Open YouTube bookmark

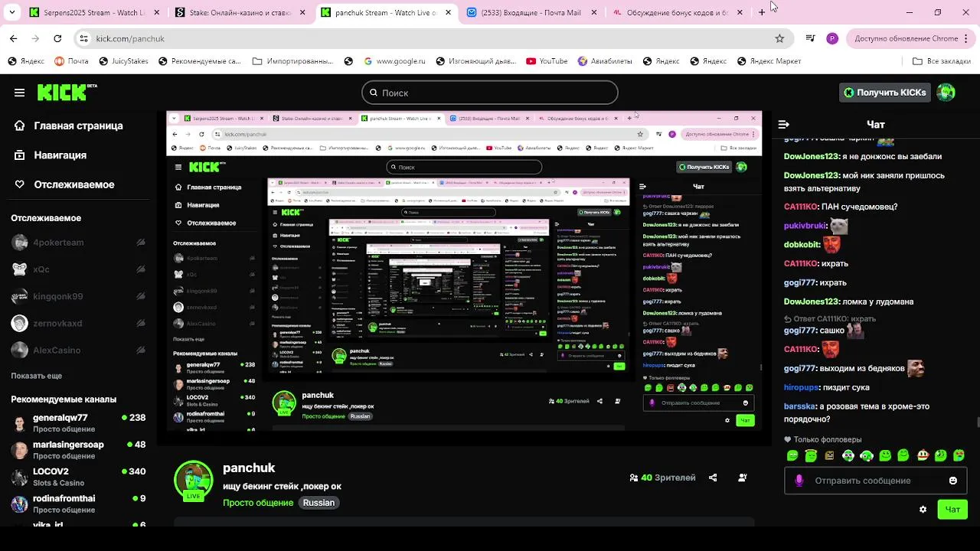(547, 61)
